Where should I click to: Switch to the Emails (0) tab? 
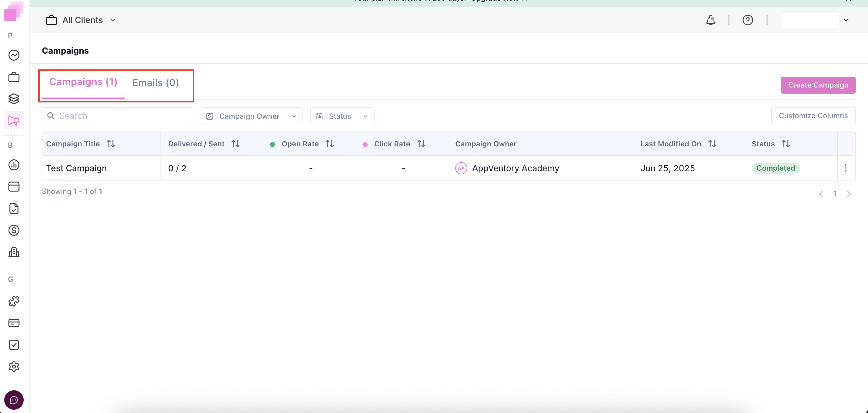point(155,83)
